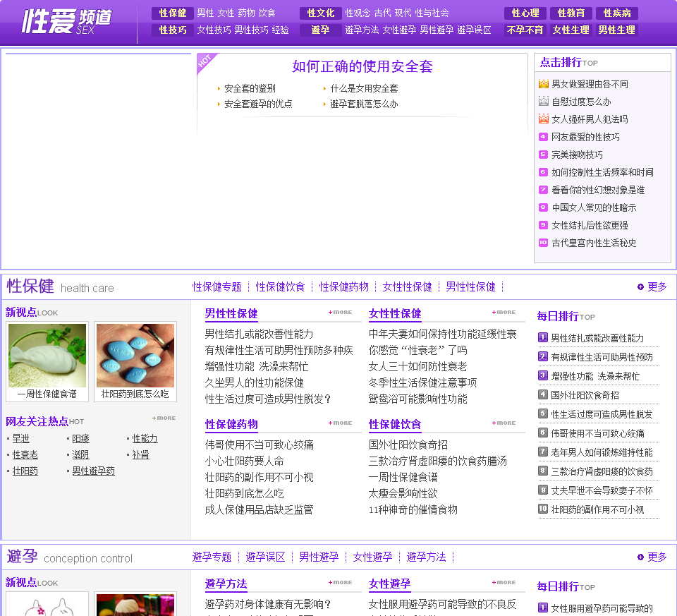Open caption link 壮阳药到底怎么吃 under image

(x=135, y=394)
